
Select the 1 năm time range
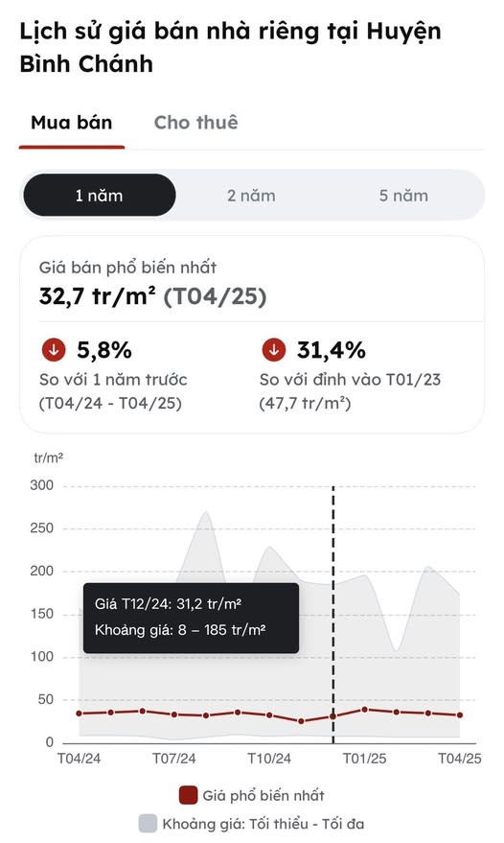pos(100,195)
